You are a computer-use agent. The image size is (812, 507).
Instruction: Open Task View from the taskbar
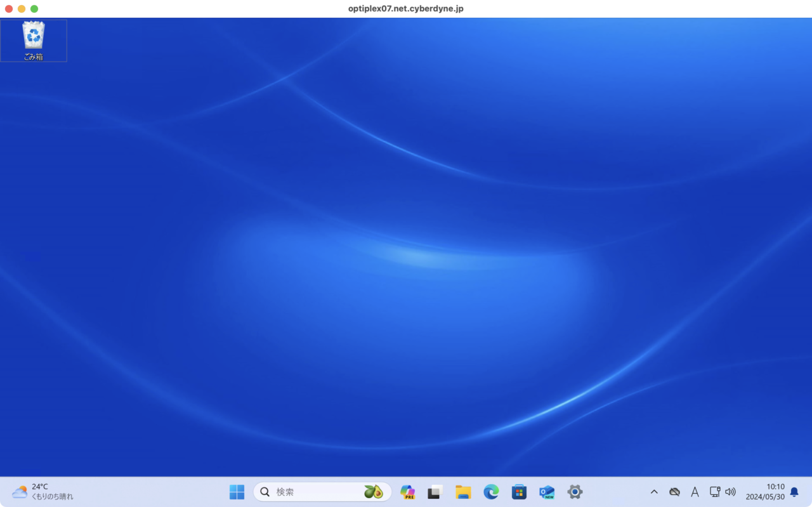click(435, 492)
